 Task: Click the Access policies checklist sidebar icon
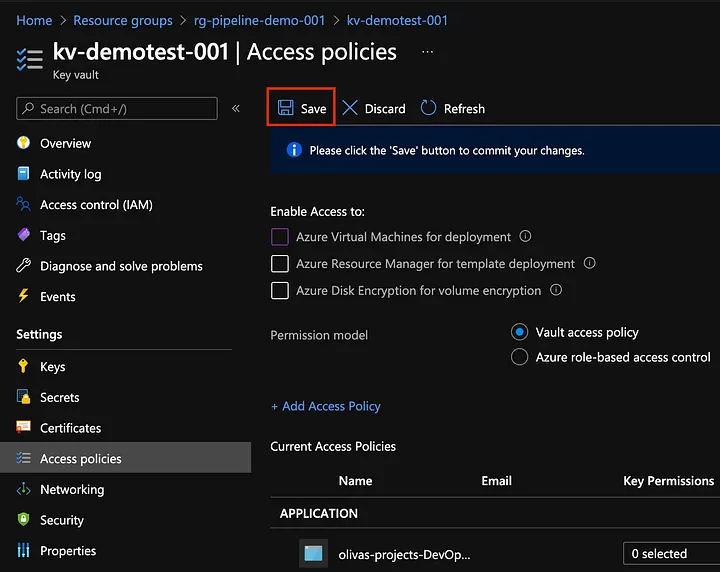click(x=23, y=458)
